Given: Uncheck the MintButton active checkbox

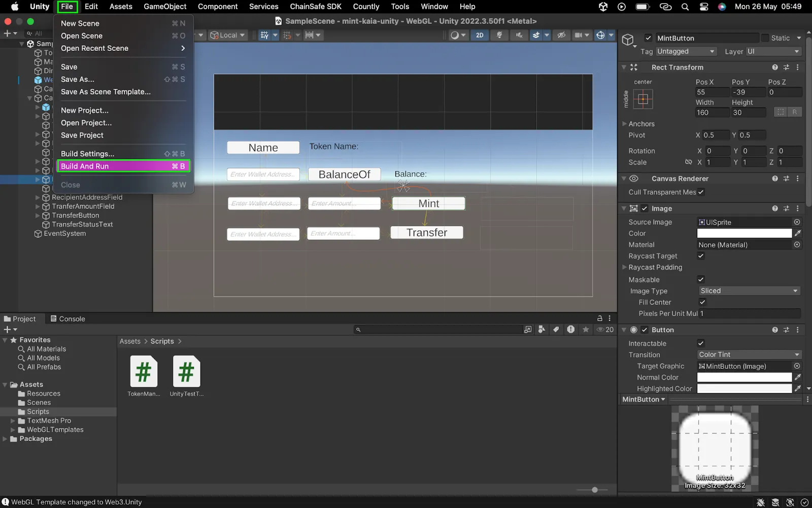Looking at the screenshot, I should pos(648,38).
